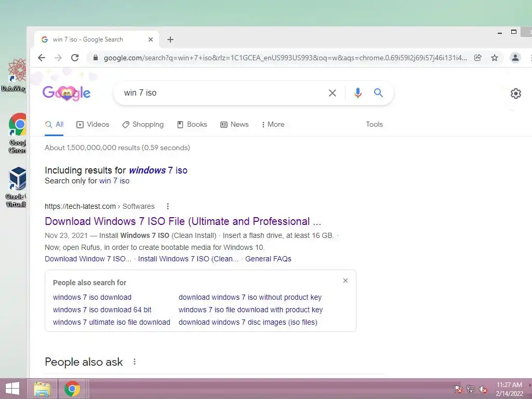Click the browser forward arrow
The width and height of the screenshot is (532, 399).
tap(58, 58)
